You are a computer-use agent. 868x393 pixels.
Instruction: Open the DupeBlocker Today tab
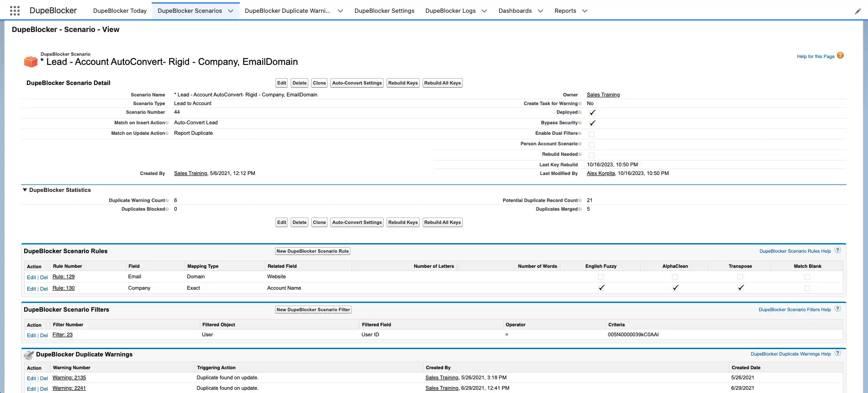pyautogui.click(x=120, y=11)
